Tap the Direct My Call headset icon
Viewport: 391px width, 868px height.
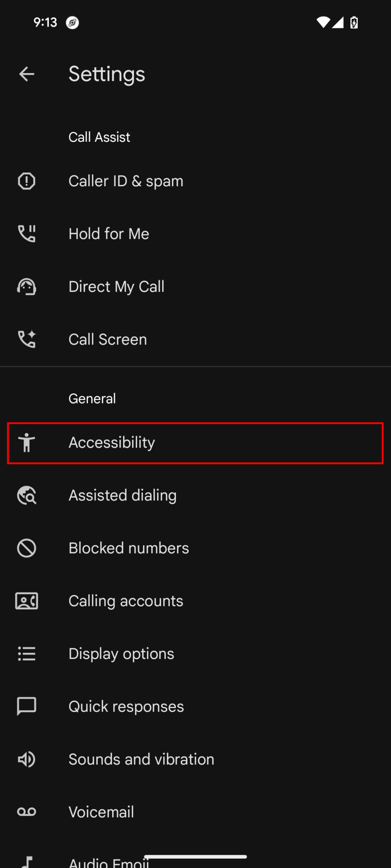coord(27,287)
